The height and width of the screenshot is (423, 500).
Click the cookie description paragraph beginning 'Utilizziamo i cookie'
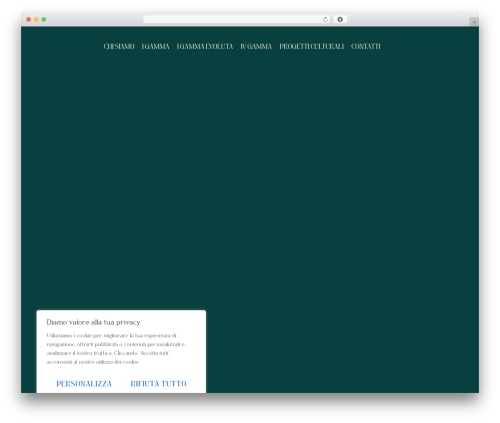click(x=116, y=348)
